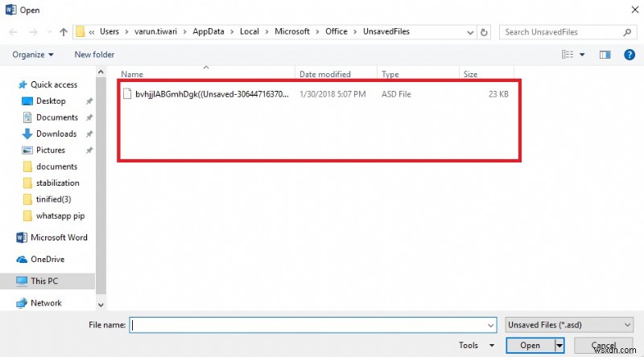Open the view options dropdown arrow
Image resolution: width=644 pixels, height=357 pixels.
(x=582, y=55)
